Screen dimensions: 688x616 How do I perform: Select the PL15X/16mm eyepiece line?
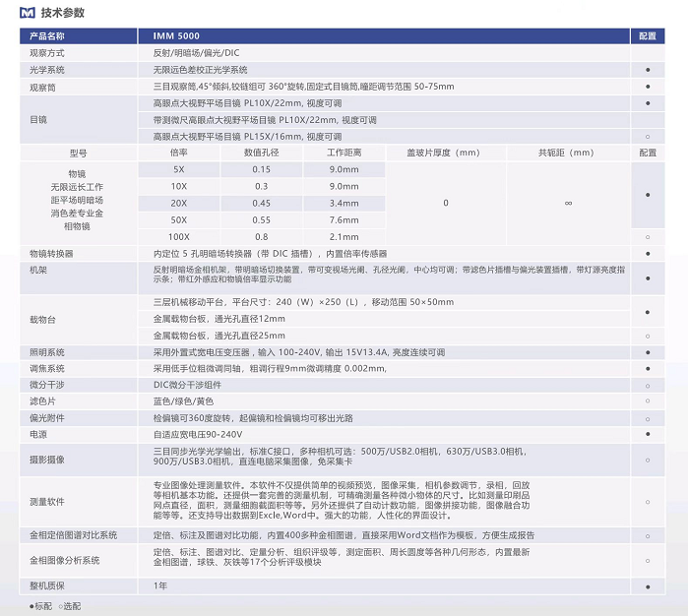click(x=247, y=137)
